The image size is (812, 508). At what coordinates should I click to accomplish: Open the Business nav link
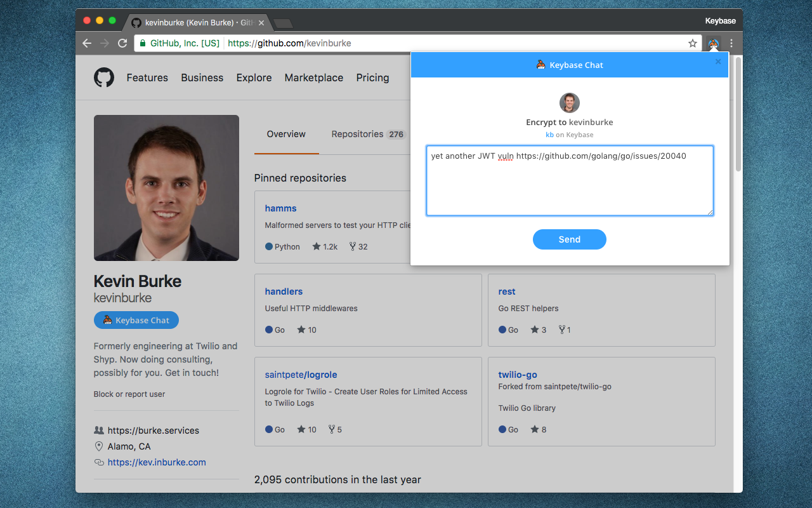point(202,77)
